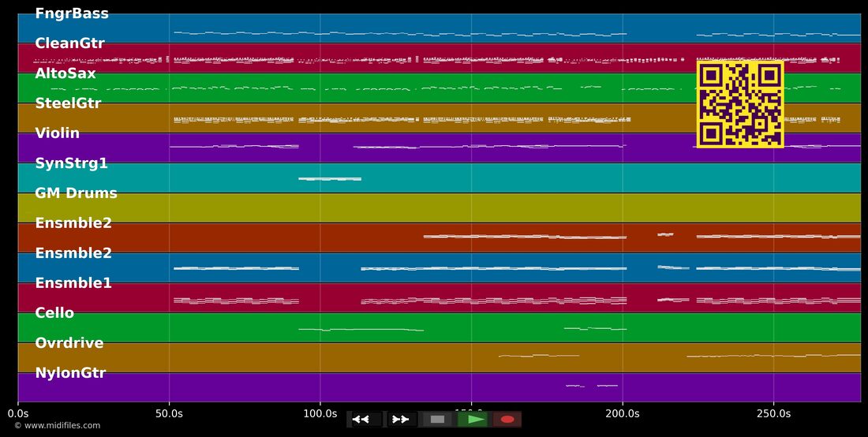This screenshot has width=868, height=437.
Task: Click the 200.0s time axis label
Action: [623, 413]
